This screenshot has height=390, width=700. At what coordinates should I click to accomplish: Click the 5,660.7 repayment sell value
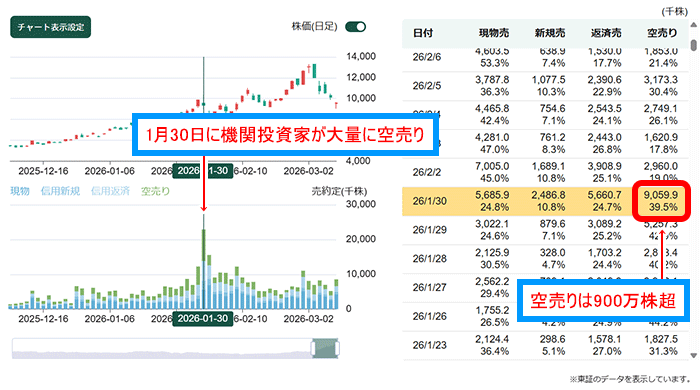point(604,195)
